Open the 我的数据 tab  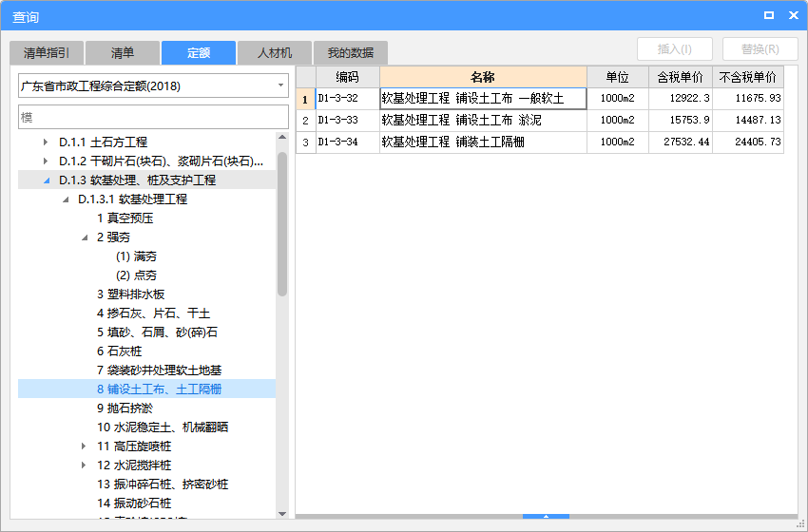tap(351, 52)
